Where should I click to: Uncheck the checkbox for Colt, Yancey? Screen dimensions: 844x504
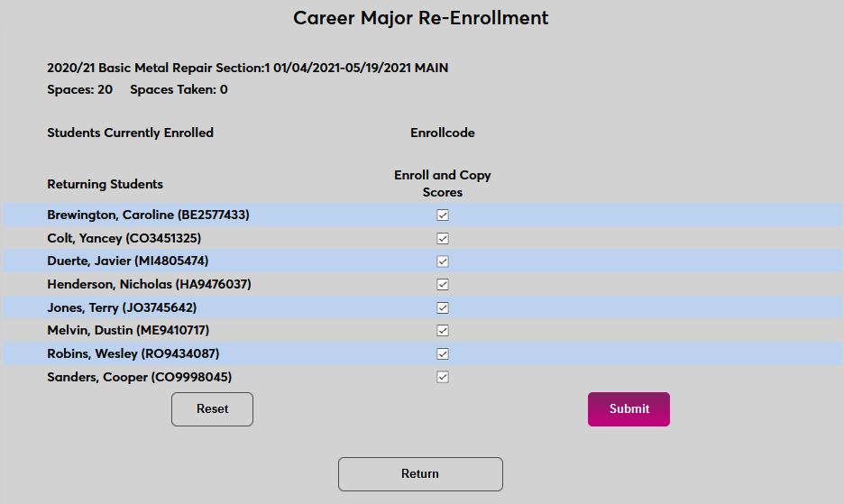pos(443,239)
